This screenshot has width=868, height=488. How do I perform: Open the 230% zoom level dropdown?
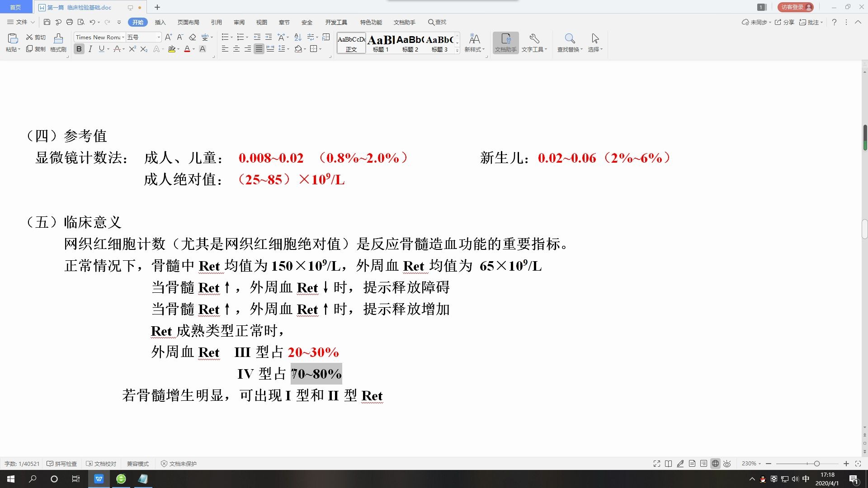click(x=751, y=464)
